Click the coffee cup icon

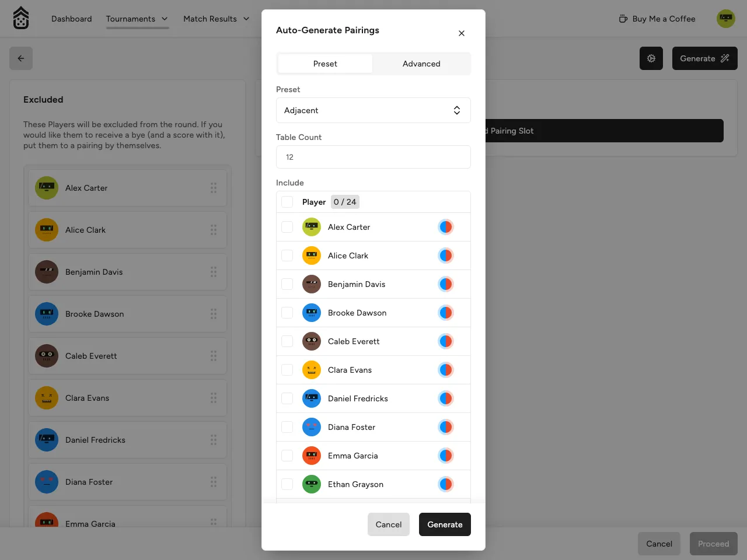click(x=623, y=19)
